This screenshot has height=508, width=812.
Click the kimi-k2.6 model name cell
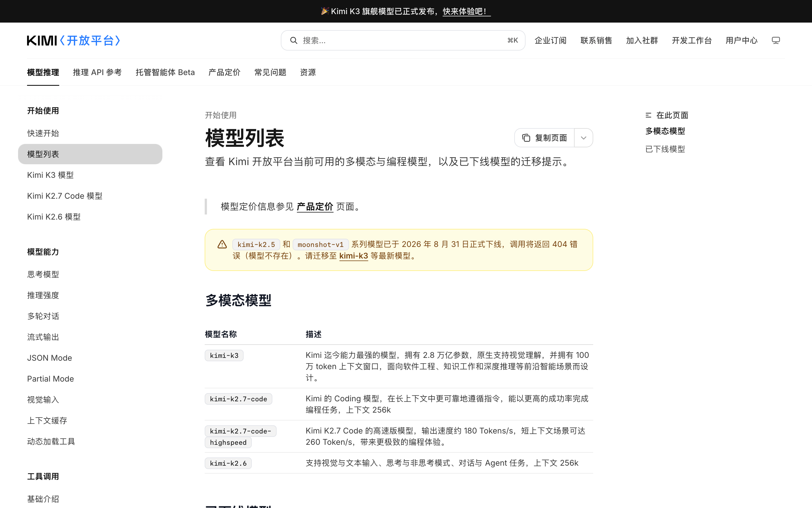pos(228,463)
